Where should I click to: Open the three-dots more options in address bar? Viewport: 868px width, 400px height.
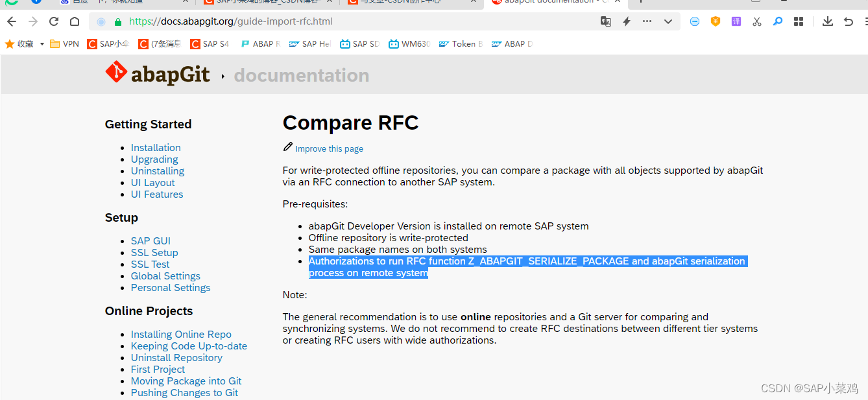647,21
